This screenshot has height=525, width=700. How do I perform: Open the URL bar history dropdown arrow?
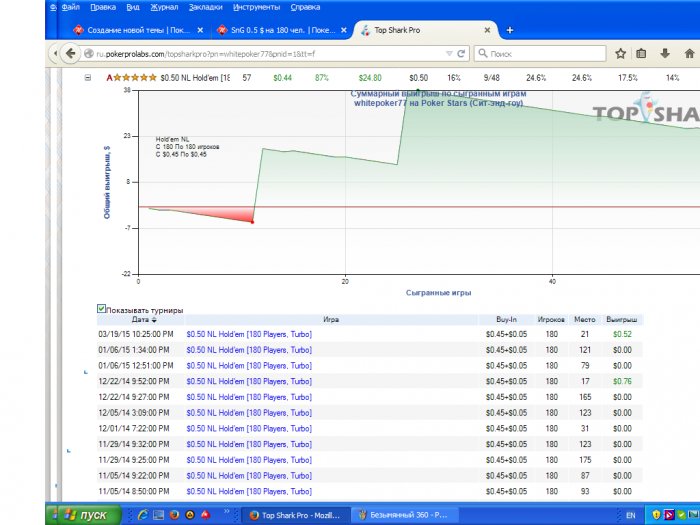click(446, 53)
